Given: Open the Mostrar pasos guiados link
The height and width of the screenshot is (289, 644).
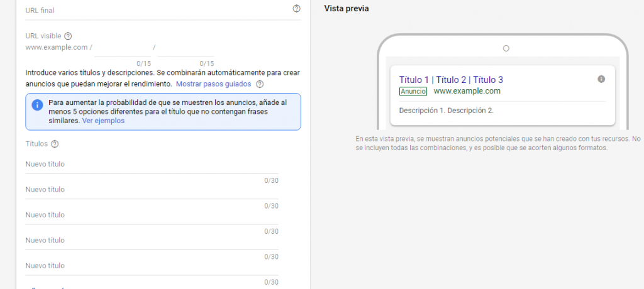Looking at the screenshot, I should tap(213, 84).
